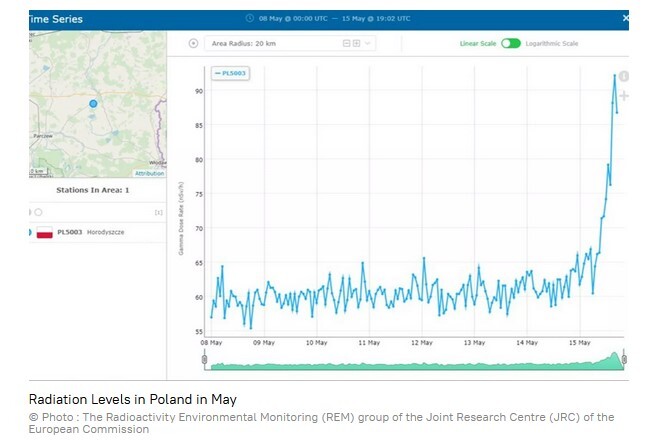This screenshot has width=650, height=445.
Task: Click the left handle of the time range slider
Action: 205,358
